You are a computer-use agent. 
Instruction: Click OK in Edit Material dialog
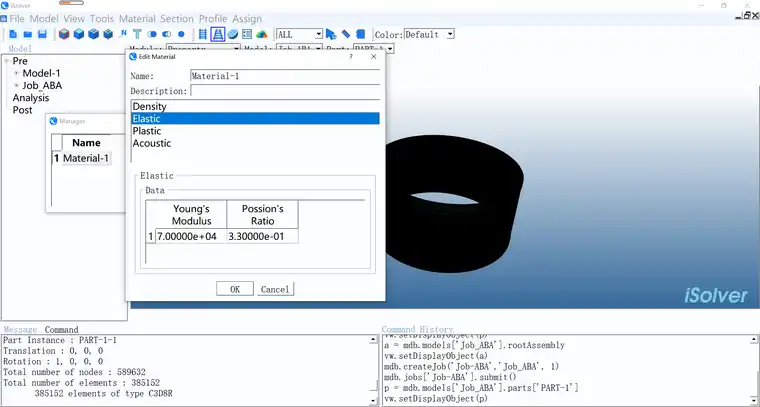coord(234,289)
